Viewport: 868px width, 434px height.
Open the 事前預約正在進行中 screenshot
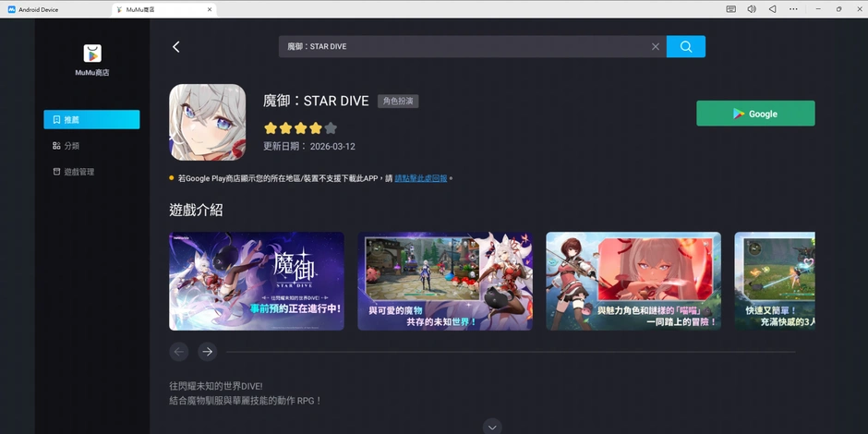pyautogui.click(x=257, y=282)
